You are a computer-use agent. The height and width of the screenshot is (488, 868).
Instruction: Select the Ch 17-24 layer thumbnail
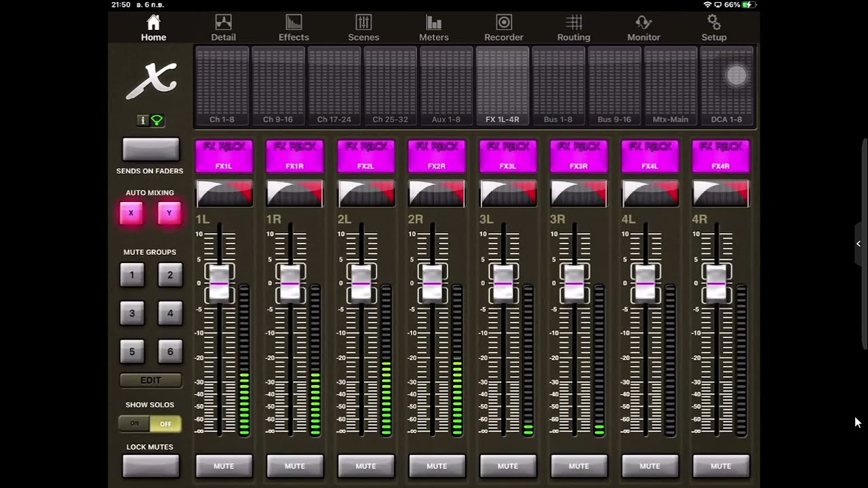(334, 86)
